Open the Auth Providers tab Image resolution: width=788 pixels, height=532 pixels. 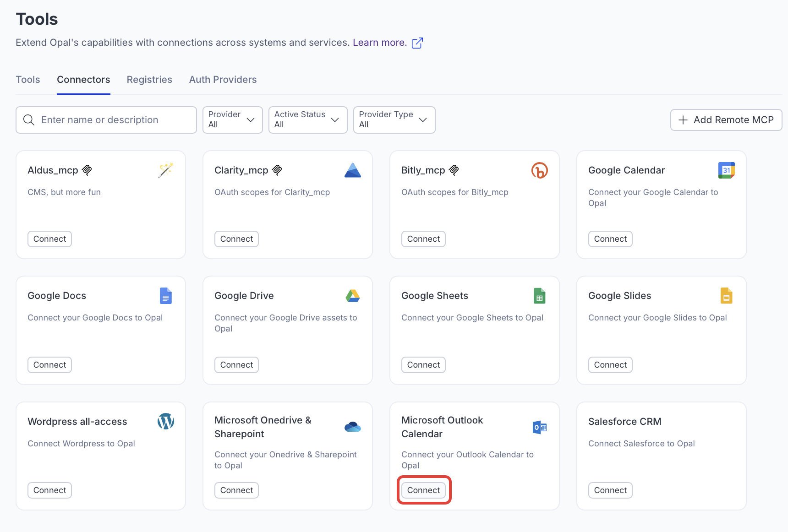(x=223, y=80)
